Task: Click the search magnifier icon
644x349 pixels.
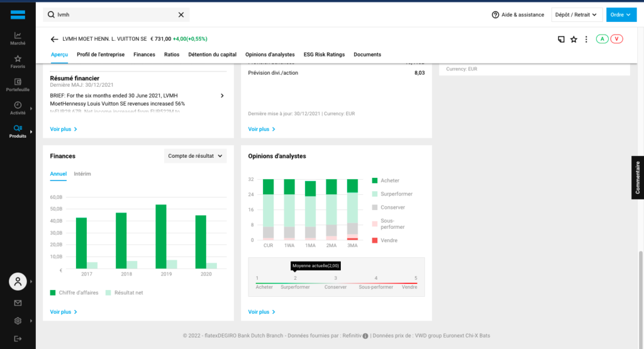Action: click(51, 15)
